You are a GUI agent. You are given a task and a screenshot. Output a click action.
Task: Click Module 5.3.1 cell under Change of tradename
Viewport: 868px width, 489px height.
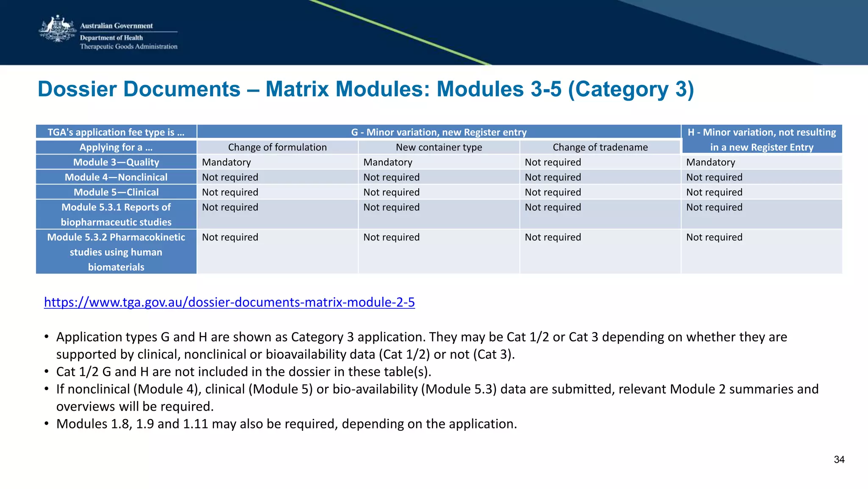click(600, 214)
